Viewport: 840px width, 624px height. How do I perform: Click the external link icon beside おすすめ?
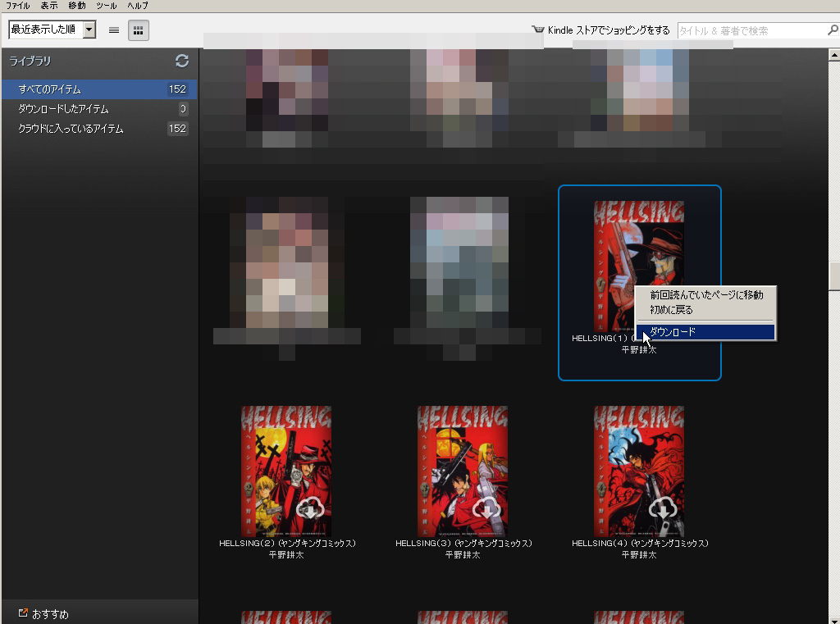point(22,613)
